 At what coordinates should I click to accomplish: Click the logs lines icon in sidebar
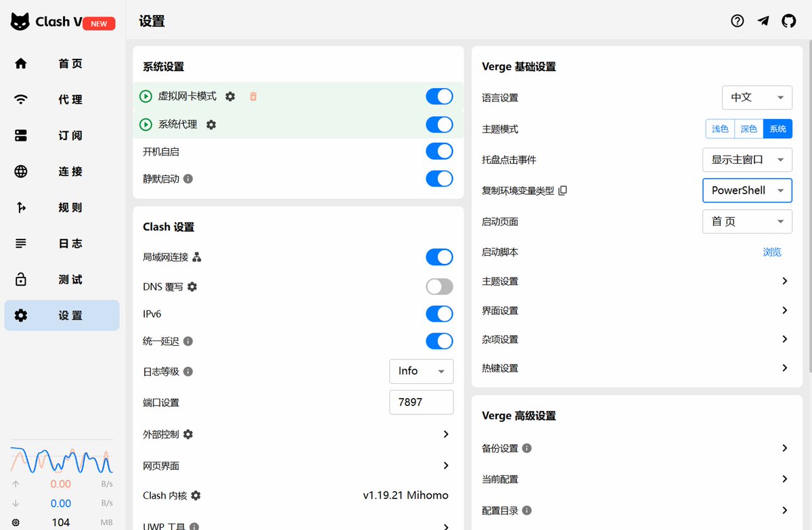(21, 244)
